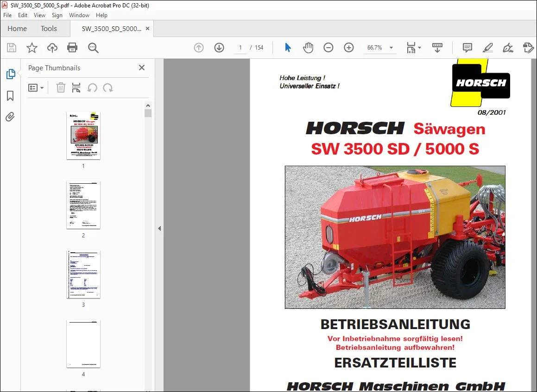537x392 pixels.
Task: Save the file with the floppy disk icon
Action: (x=12, y=48)
